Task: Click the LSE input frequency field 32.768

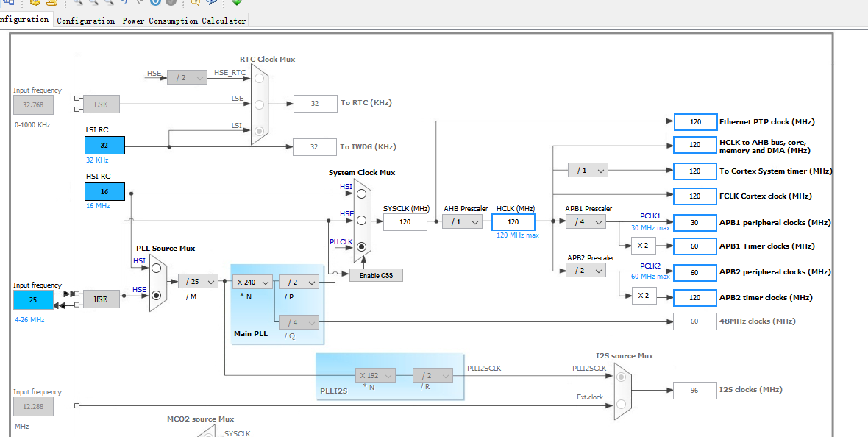Action: tap(33, 104)
